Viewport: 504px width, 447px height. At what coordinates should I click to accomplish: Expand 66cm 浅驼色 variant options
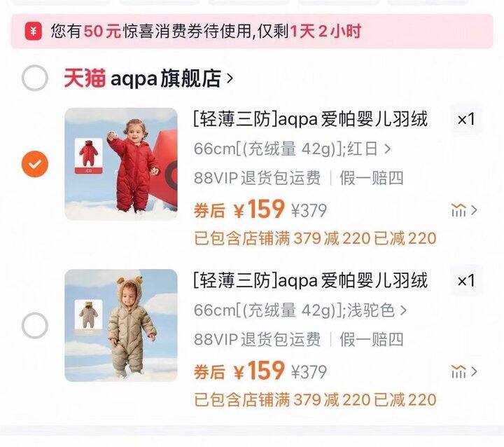300,310
